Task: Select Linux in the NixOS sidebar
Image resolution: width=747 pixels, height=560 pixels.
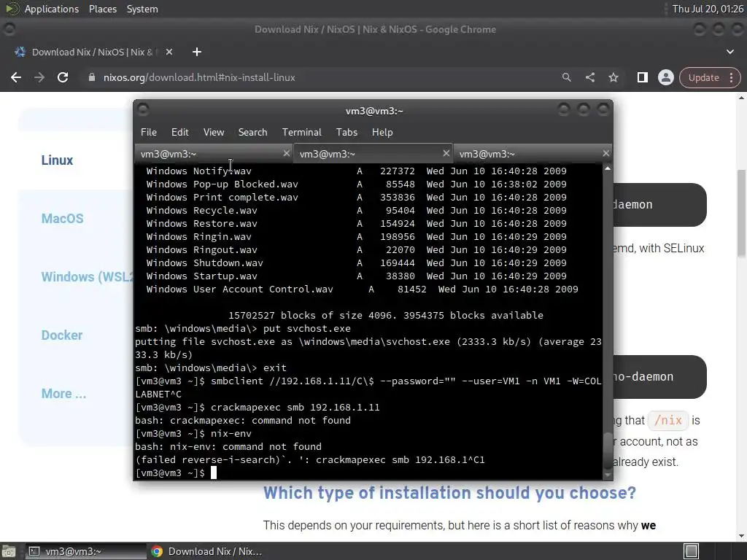Action: click(57, 160)
